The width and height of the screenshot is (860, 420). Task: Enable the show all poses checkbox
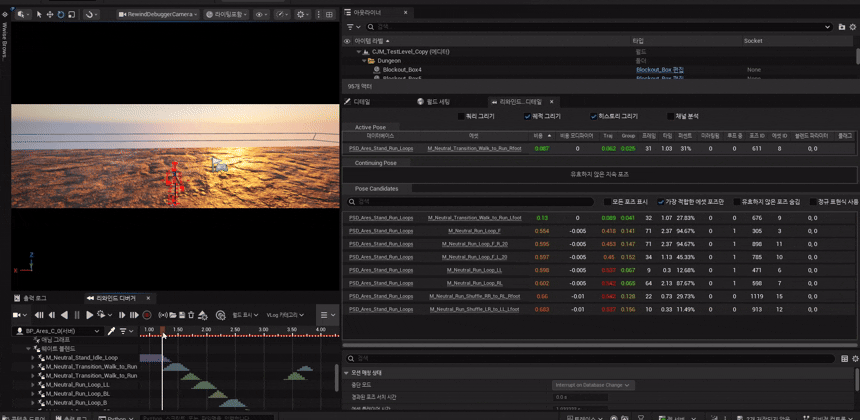click(607, 202)
